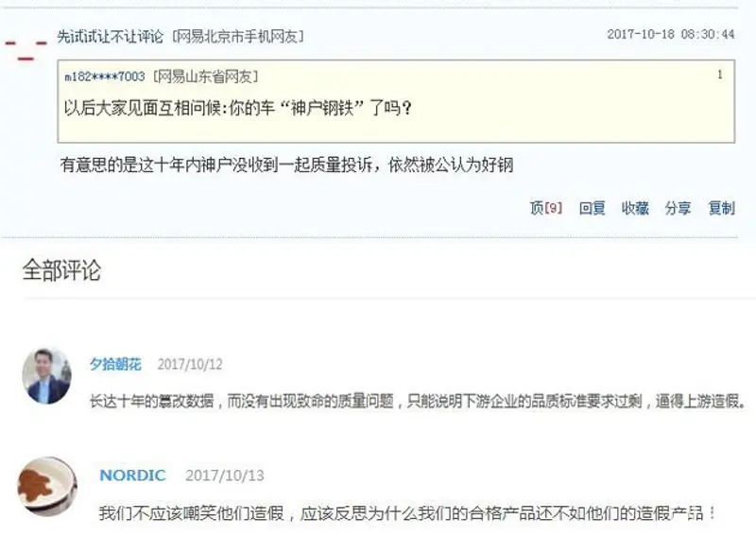Screen dimensions: 756x537
Task: Open the 夕拾朝花 user avatar photo
Action: pyautogui.click(x=46, y=376)
